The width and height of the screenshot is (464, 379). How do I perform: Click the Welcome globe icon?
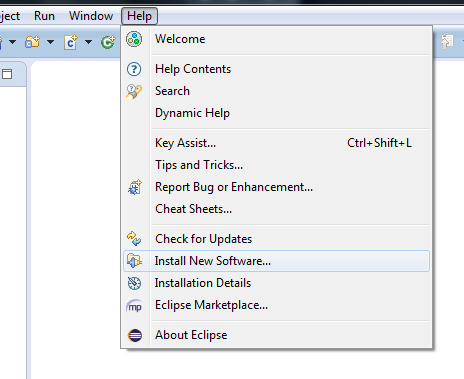tap(134, 39)
